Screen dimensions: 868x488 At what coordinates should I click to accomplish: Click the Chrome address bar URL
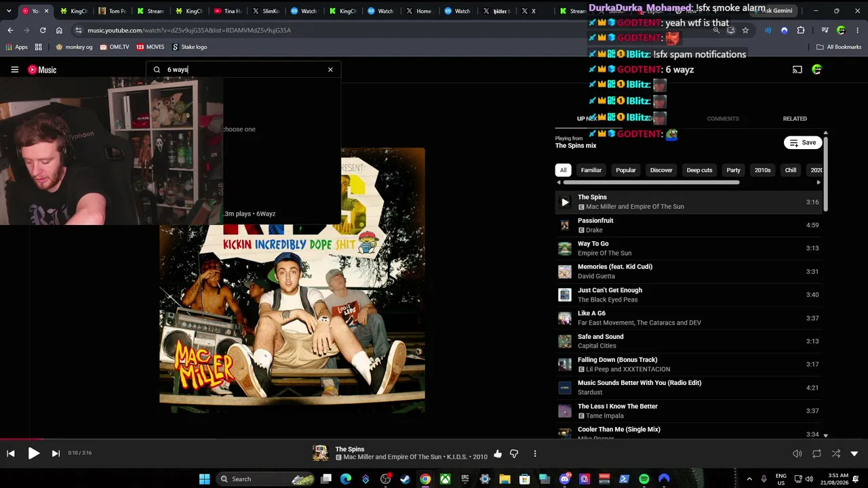[x=189, y=30]
